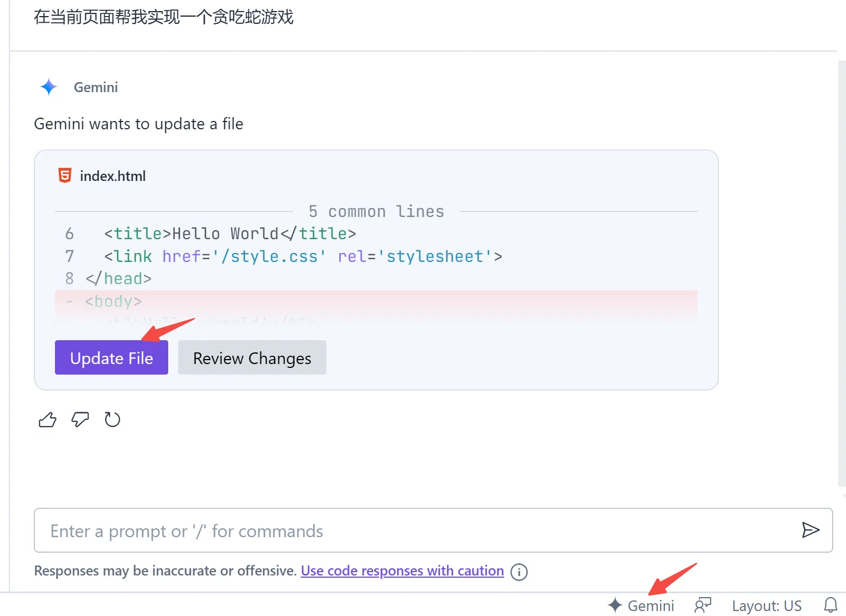Open Review Changes for index.html

click(x=252, y=357)
